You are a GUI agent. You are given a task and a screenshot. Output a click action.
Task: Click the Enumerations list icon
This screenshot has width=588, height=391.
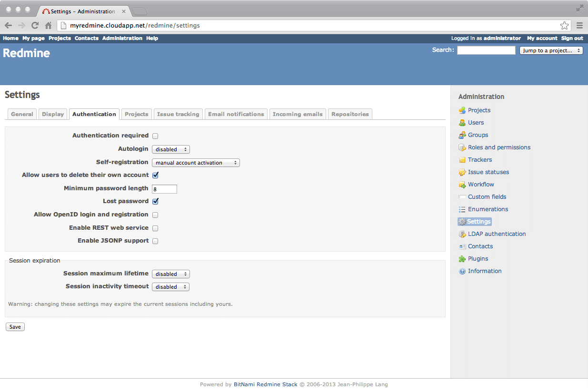pyautogui.click(x=462, y=209)
